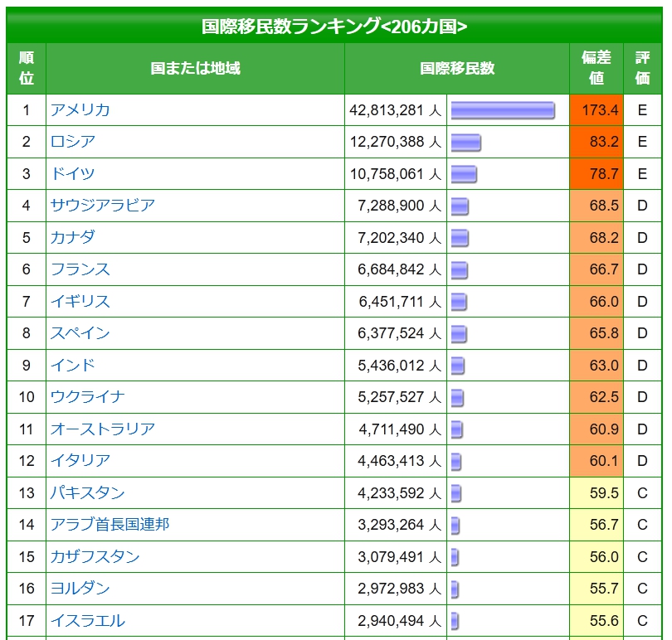672x640 pixels.
Task: Click the 国際移民数ランキング table title
Action: pyautogui.click(x=334, y=27)
